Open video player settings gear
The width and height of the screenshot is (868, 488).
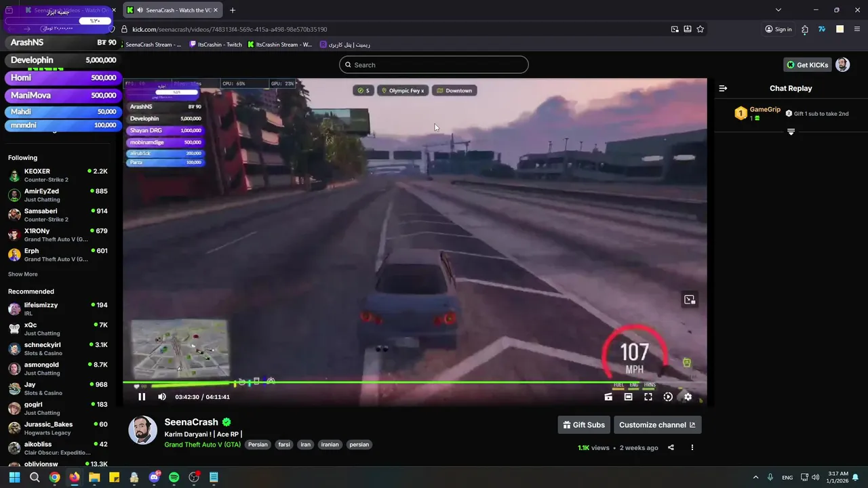click(688, 397)
